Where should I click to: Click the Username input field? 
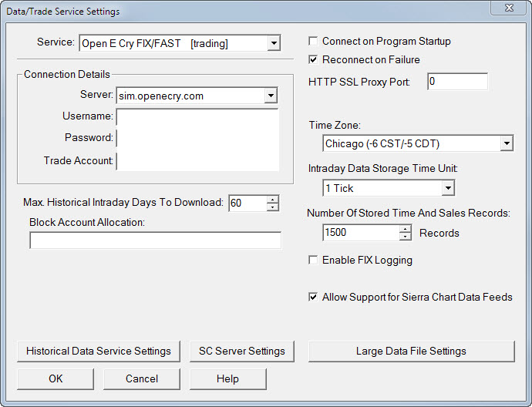pyautogui.click(x=197, y=116)
